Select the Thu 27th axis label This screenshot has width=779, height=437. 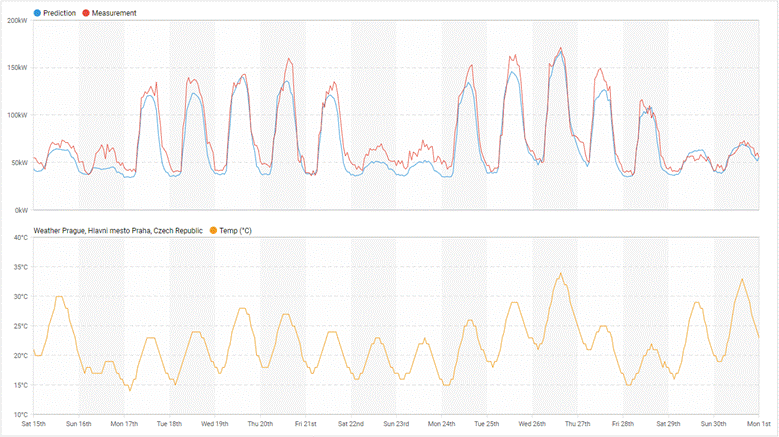(x=578, y=424)
